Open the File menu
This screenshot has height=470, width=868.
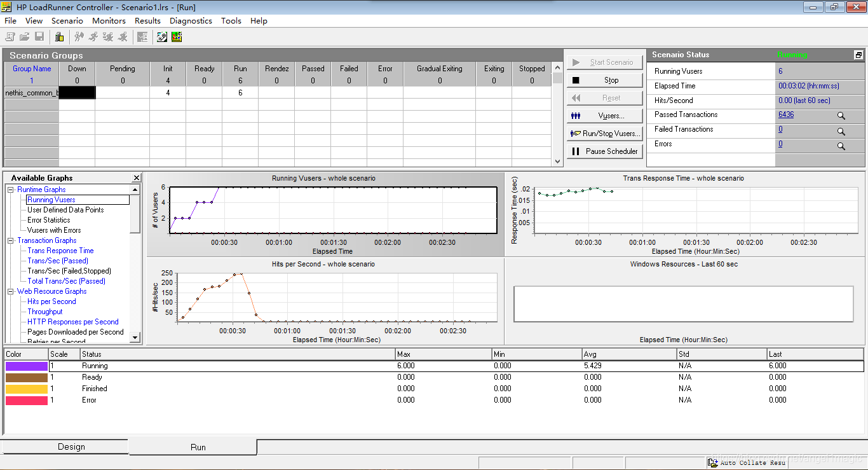coord(10,20)
